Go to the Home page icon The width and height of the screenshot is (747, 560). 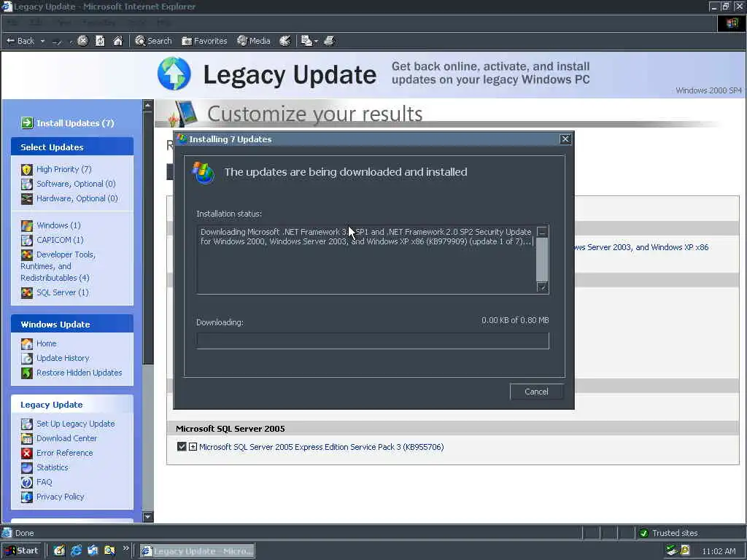(117, 41)
